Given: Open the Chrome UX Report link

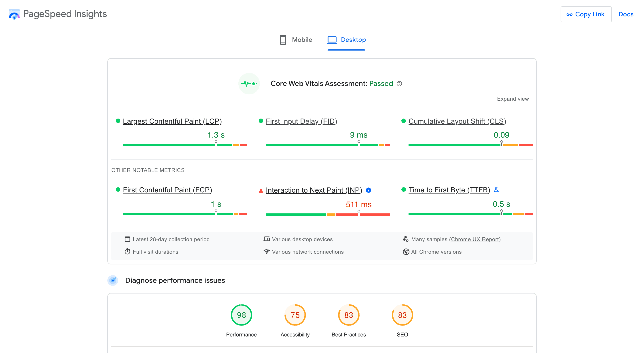Looking at the screenshot, I should point(475,239).
